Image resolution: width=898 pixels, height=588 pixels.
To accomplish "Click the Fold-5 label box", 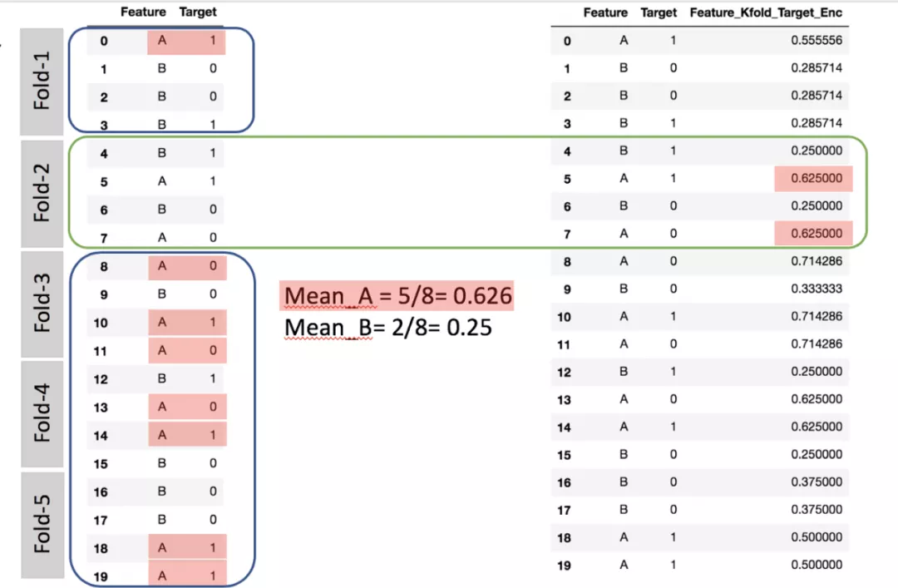I will (x=42, y=524).
